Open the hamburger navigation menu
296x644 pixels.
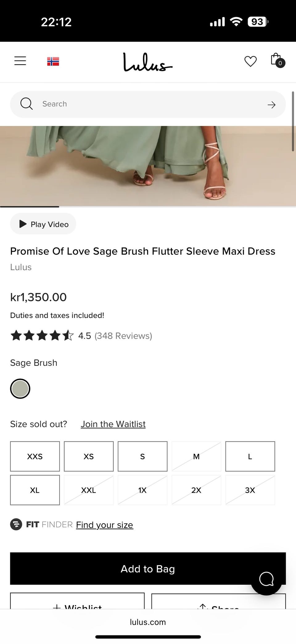point(20,61)
